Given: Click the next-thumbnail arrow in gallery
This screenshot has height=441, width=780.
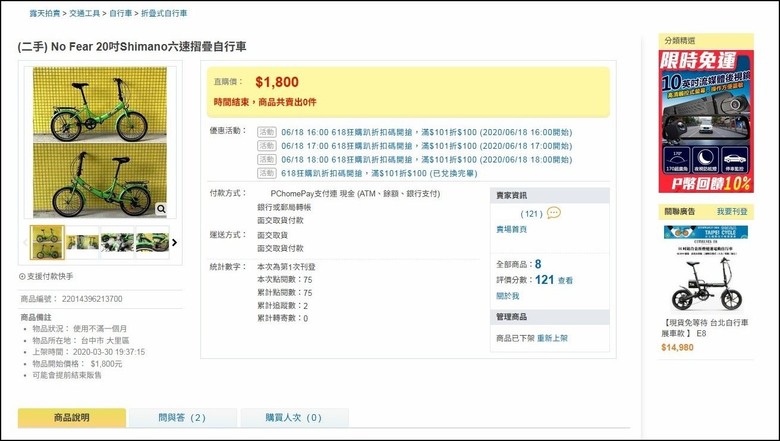Looking at the screenshot, I should [175, 243].
